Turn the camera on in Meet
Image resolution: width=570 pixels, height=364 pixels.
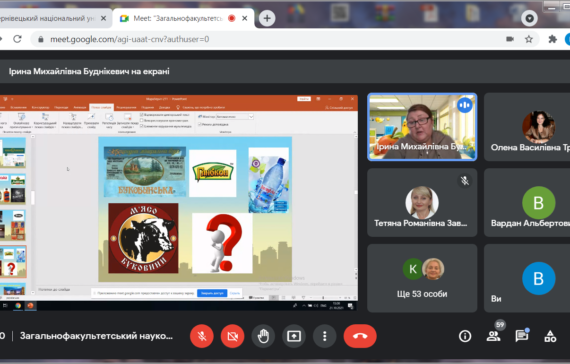point(232,336)
